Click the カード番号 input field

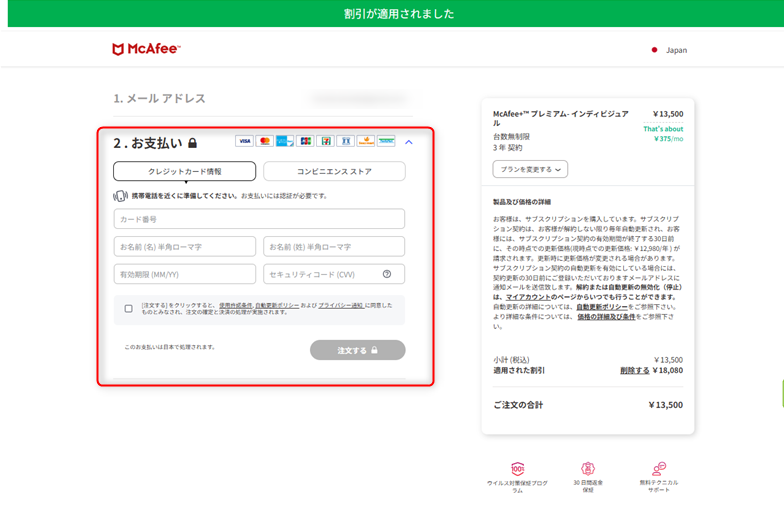pyautogui.click(x=259, y=219)
